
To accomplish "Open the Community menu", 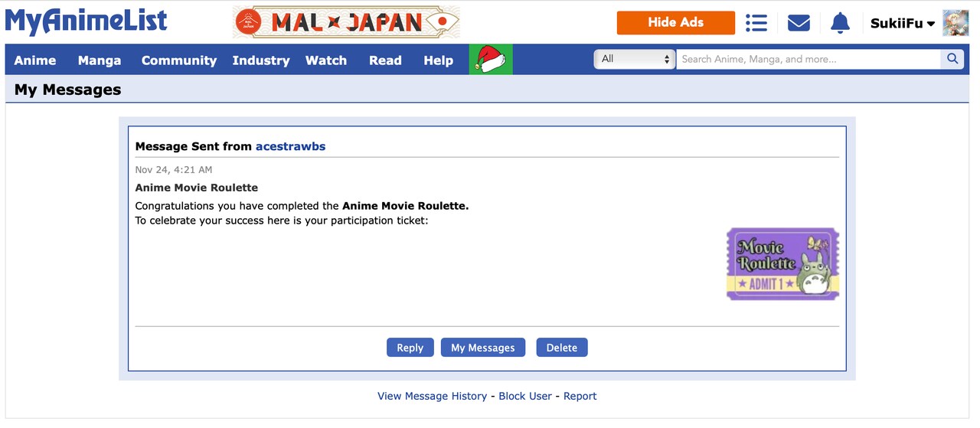I will tap(179, 60).
